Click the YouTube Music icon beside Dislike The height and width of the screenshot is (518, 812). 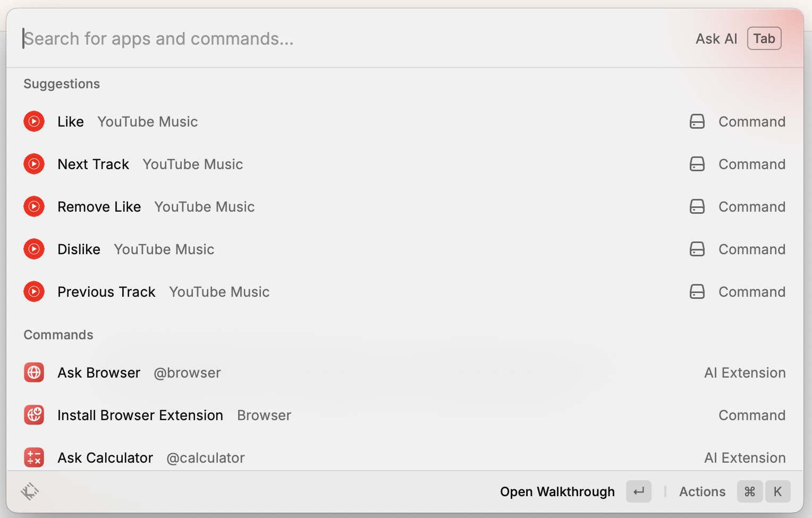click(34, 249)
